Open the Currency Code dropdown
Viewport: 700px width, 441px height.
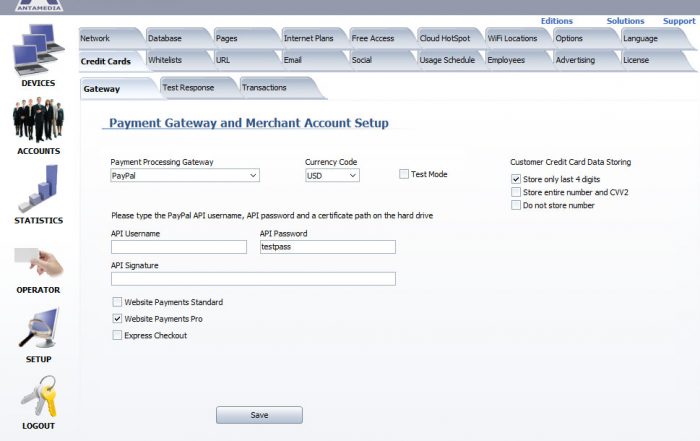(x=332, y=175)
